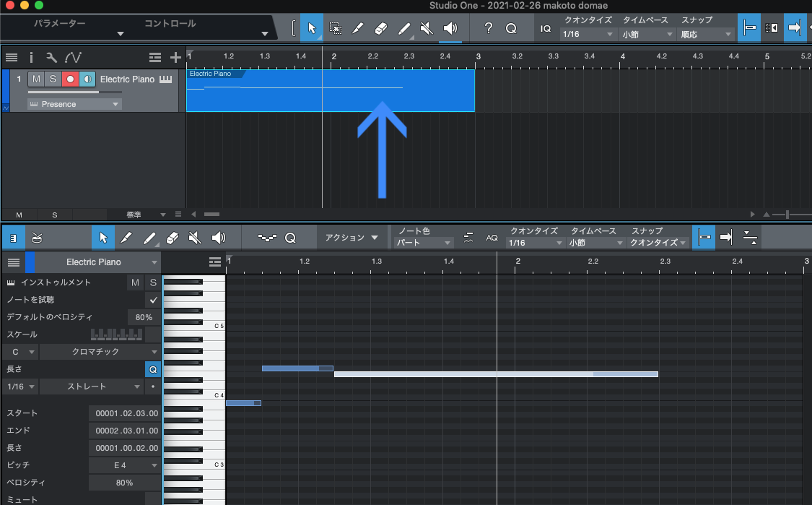The image size is (812, 505).
Task: Open the track layout lines icon
Action: [155, 57]
